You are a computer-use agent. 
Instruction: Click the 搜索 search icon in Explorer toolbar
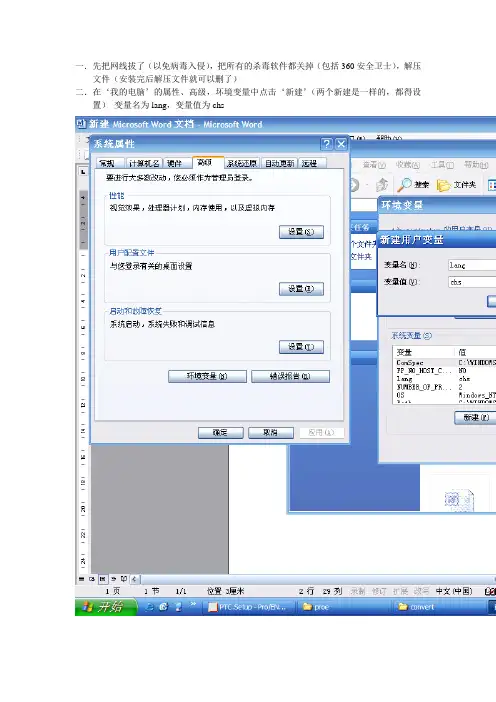tap(413, 184)
